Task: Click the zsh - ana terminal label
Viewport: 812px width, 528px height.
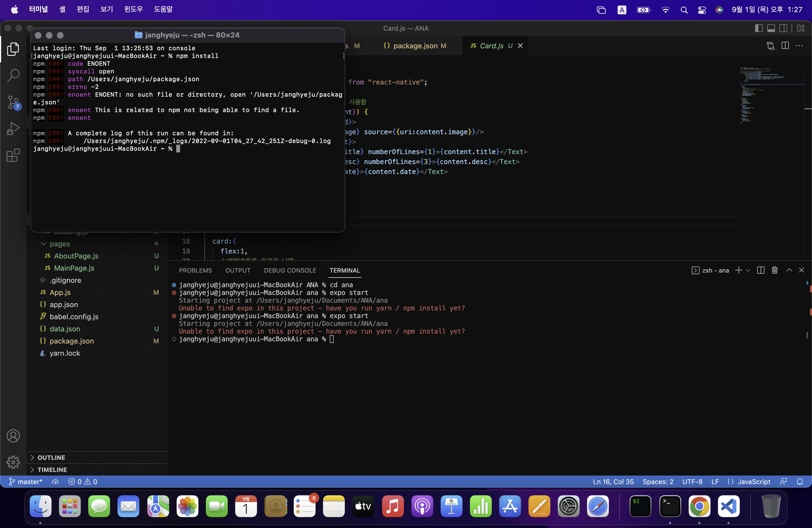Action: (x=710, y=270)
